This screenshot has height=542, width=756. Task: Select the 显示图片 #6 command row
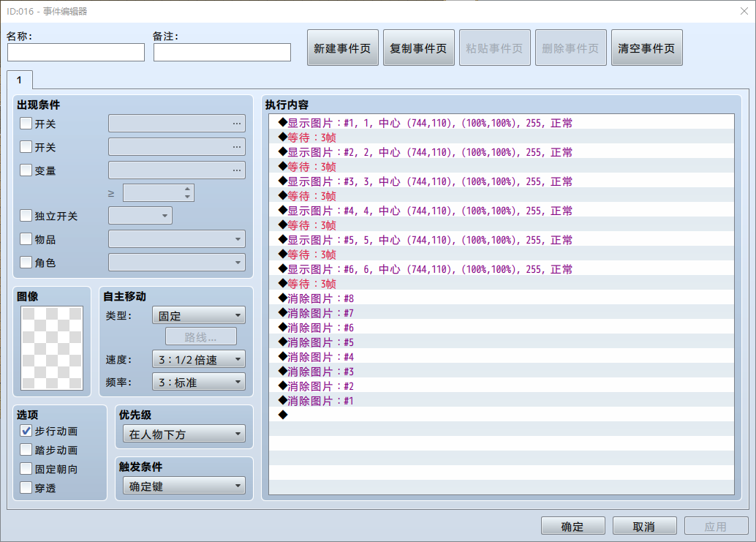pyautogui.click(x=502, y=269)
